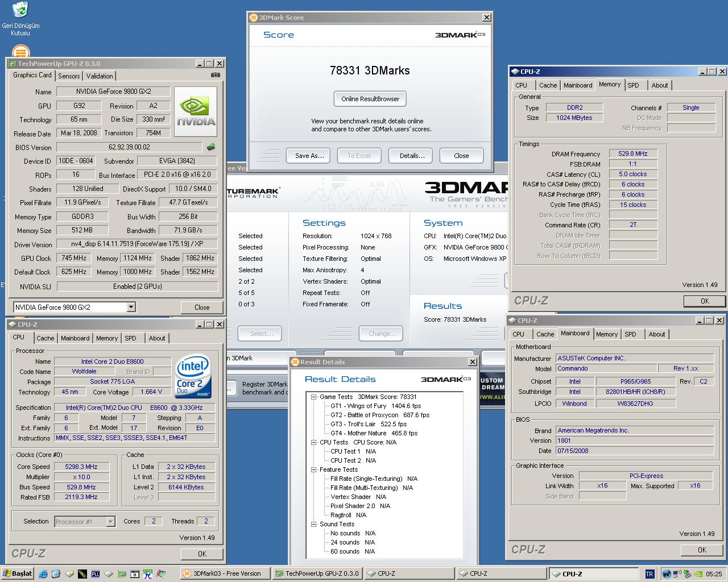This screenshot has width=728, height=582.
Task: Click the To Excel button
Action: [x=359, y=156]
